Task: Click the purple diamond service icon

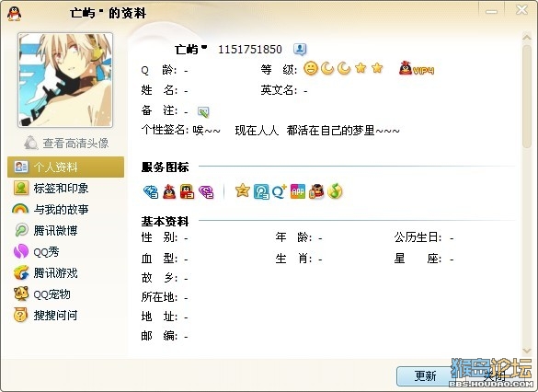Action: coord(206,192)
